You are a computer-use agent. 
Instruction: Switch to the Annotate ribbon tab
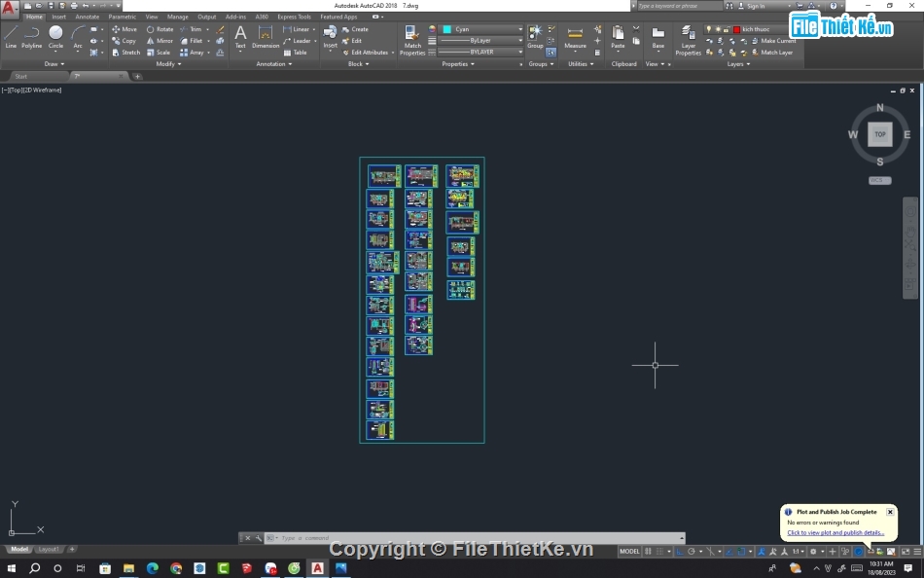pos(88,17)
